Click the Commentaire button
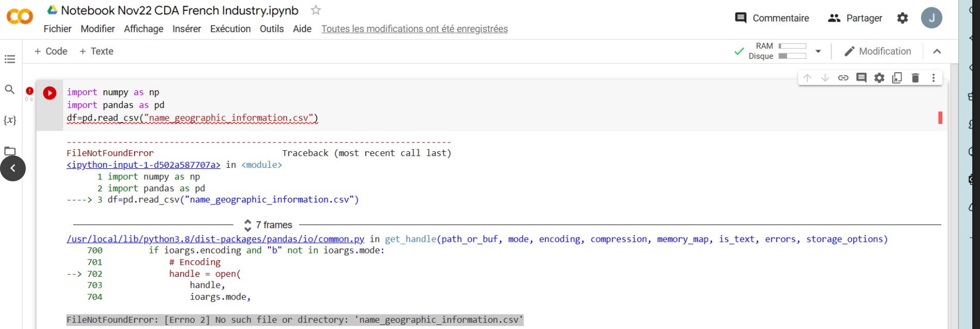The image size is (980, 329). click(772, 18)
